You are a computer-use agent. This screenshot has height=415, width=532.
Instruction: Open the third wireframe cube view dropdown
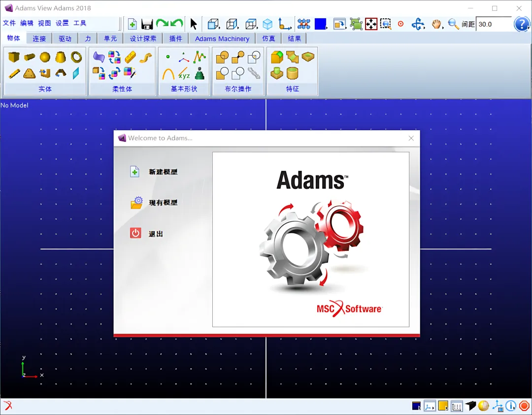click(252, 24)
